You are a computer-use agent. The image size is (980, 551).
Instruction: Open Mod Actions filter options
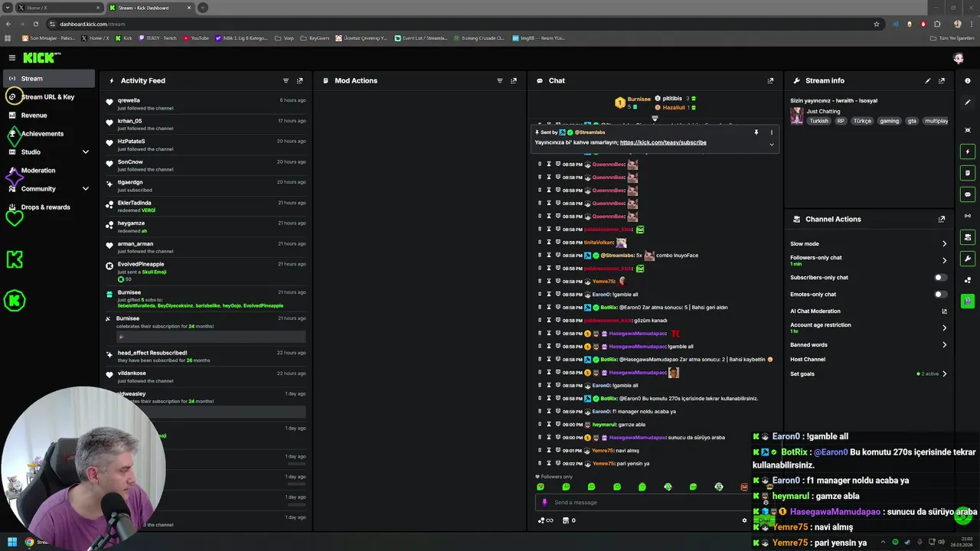coord(499,80)
